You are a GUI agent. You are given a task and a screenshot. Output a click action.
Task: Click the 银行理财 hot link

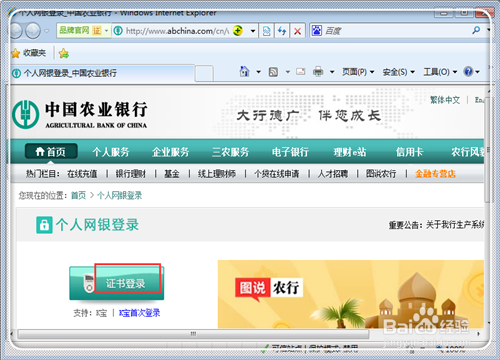click(x=131, y=174)
